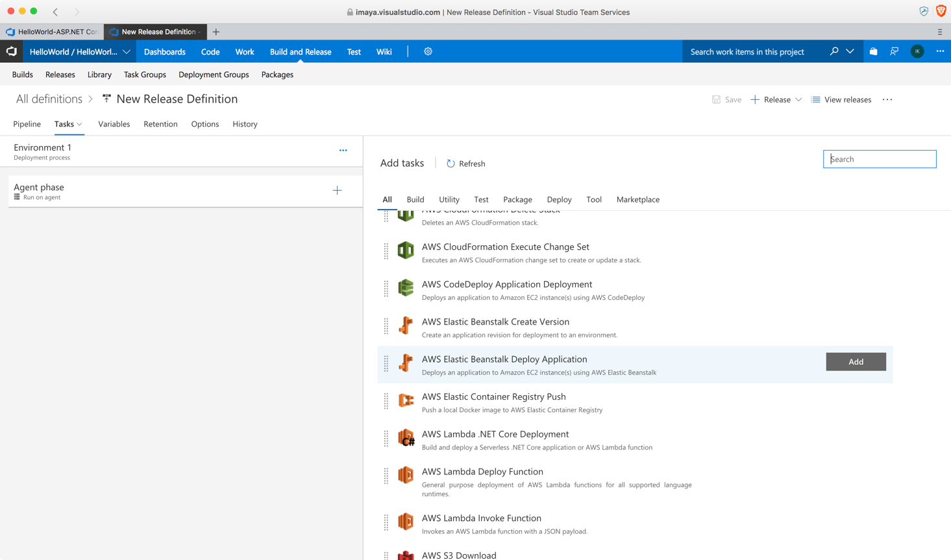Open Task Groups page
The image size is (951, 560).
coord(145,75)
